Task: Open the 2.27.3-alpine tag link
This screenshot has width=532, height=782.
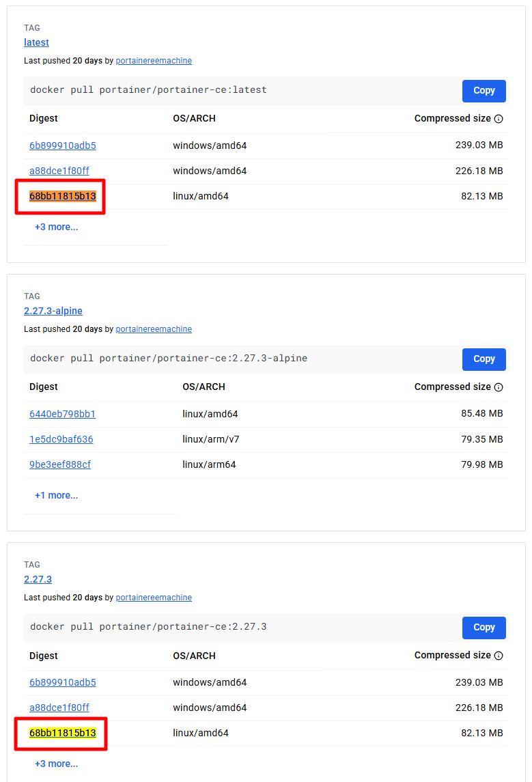Action: pyautogui.click(x=53, y=311)
